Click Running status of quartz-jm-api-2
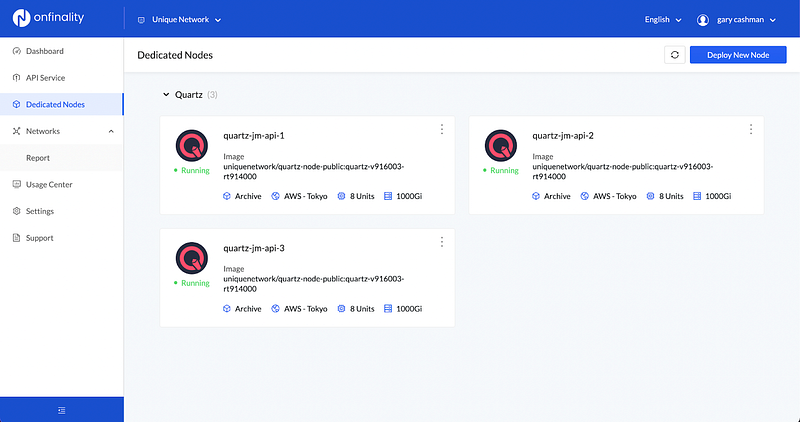Viewport: 800px width, 422px height. point(501,170)
